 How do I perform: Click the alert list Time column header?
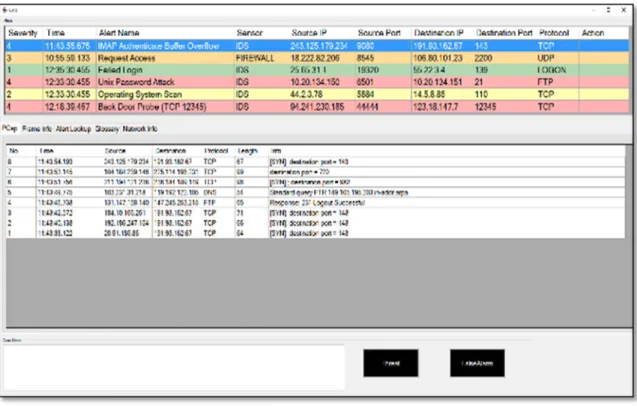(70, 33)
